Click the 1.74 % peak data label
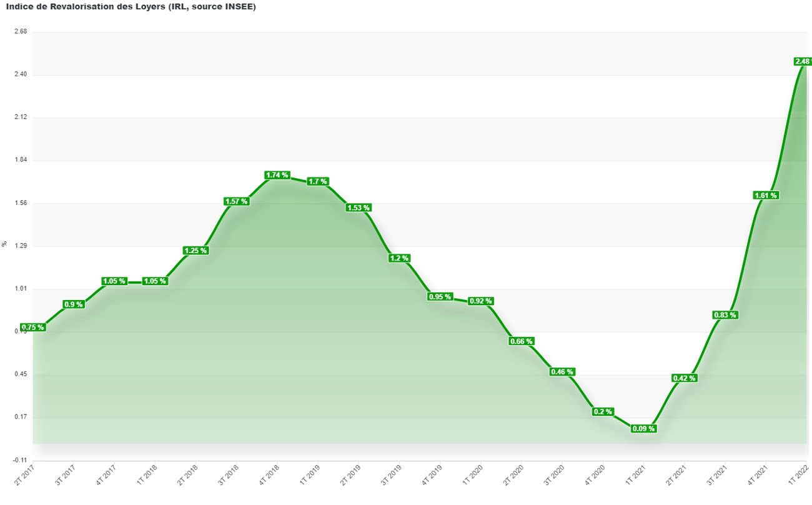The width and height of the screenshot is (812, 505). 277,175
